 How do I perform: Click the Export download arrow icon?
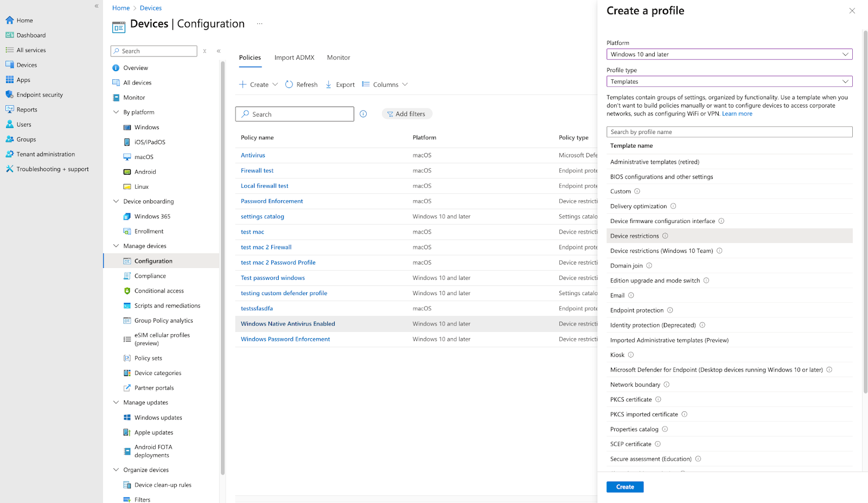pos(329,85)
